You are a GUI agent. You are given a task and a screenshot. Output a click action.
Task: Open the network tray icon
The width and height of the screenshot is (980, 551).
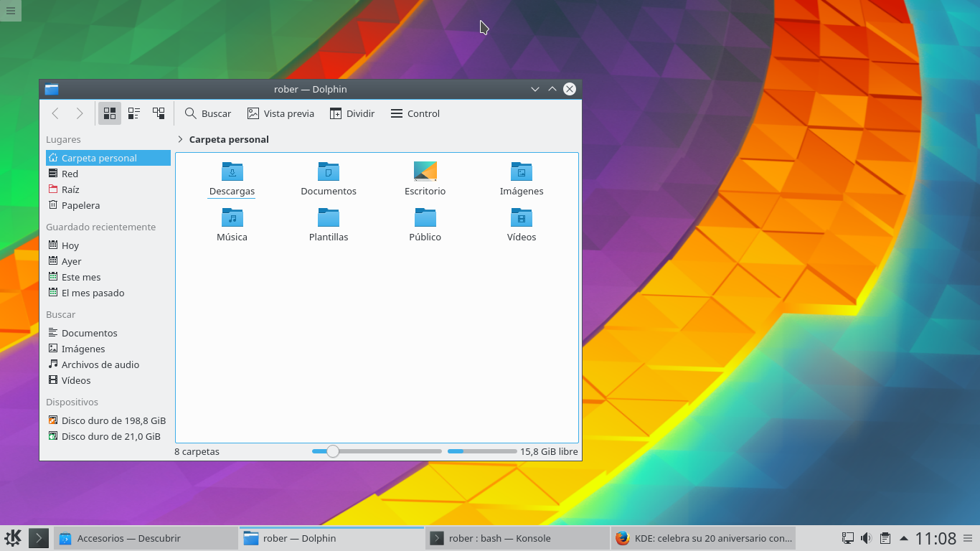click(847, 538)
